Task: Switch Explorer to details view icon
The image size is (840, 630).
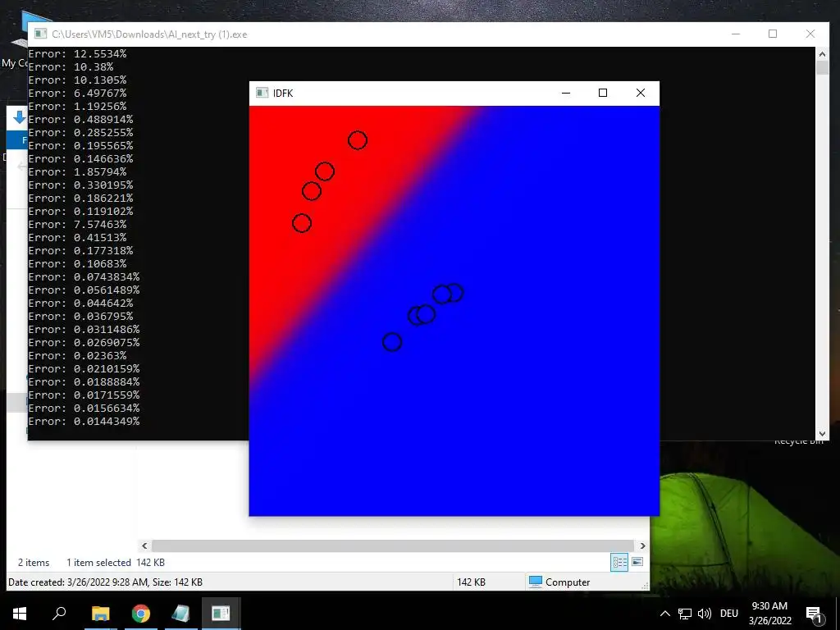Action: coord(619,562)
